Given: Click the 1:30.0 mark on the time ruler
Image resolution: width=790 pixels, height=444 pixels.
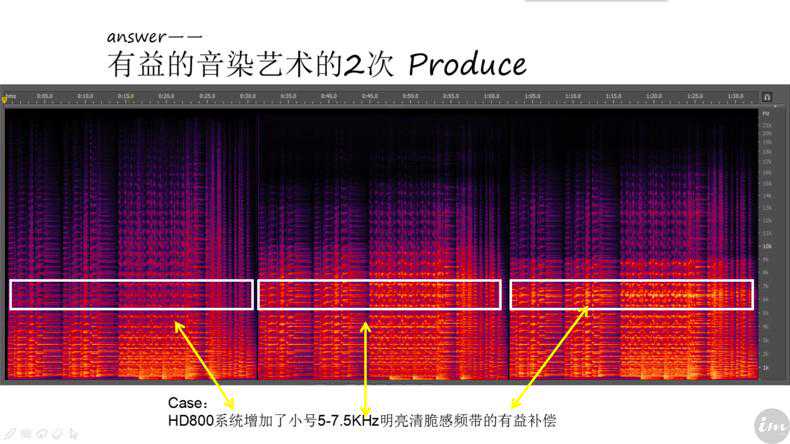Looking at the screenshot, I should pyautogui.click(x=735, y=97).
